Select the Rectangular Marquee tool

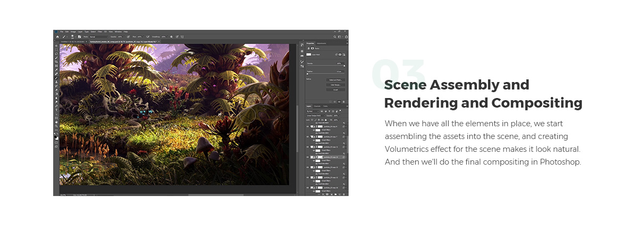(56, 50)
